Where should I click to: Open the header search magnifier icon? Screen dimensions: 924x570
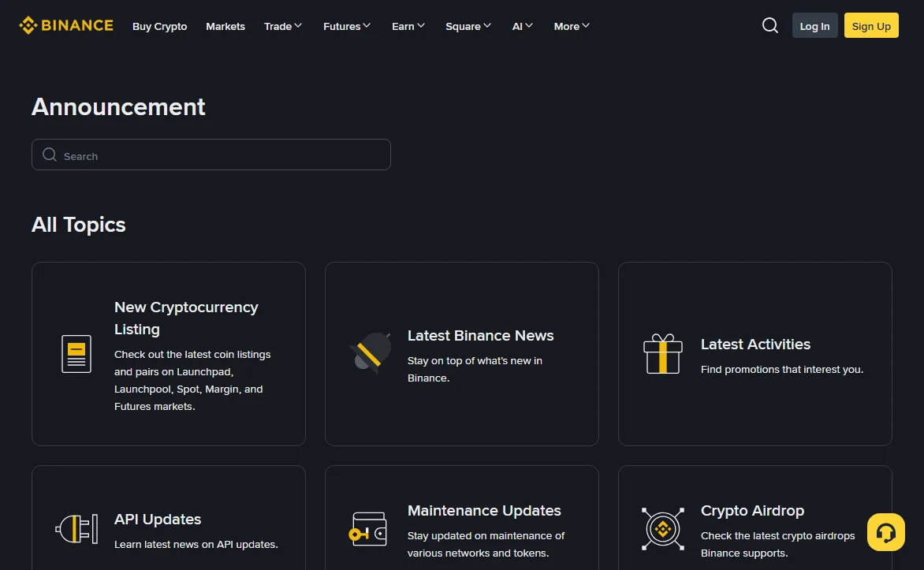(769, 25)
